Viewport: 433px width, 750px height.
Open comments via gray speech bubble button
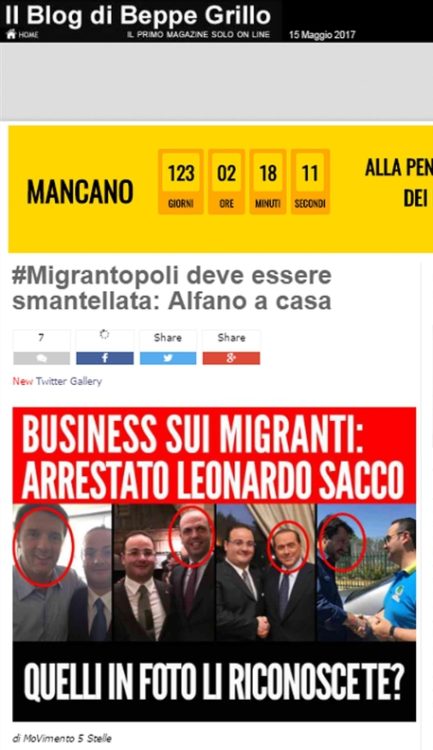42,358
